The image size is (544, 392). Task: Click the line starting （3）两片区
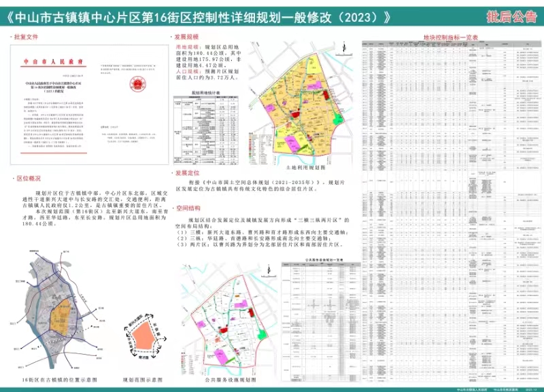[260, 245]
